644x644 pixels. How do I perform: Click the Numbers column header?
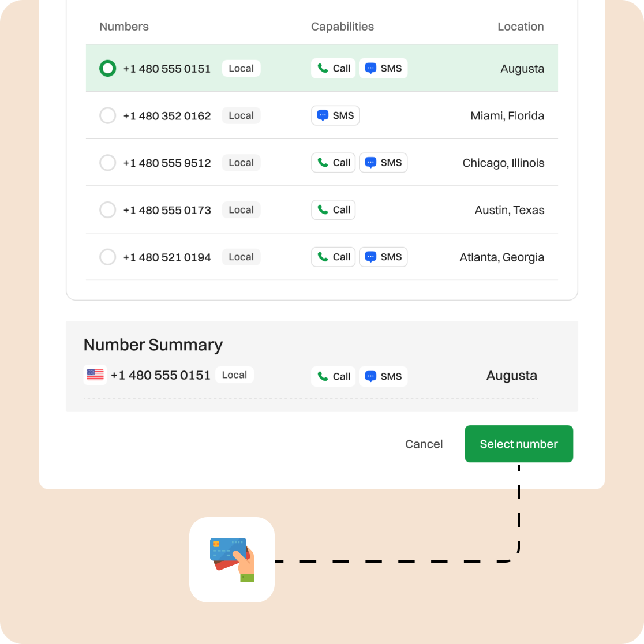coord(124,27)
